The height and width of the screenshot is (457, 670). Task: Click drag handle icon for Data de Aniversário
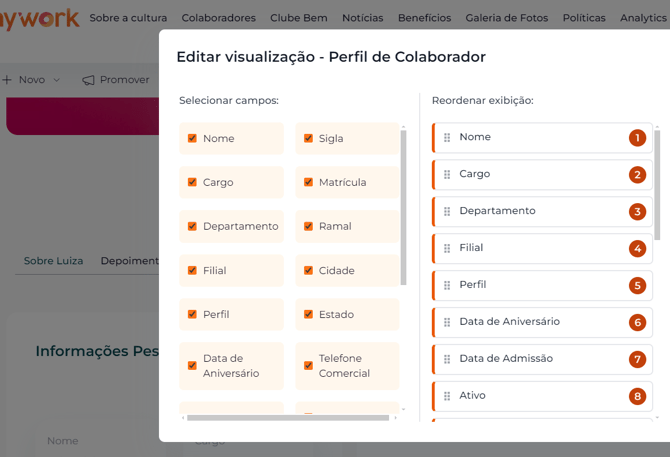click(x=447, y=323)
